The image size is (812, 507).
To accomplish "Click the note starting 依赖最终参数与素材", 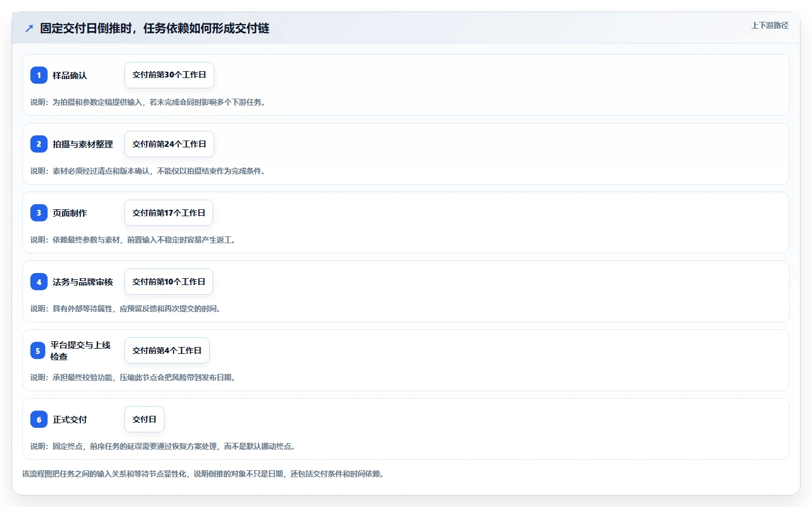I will click(x=133, y=240).
